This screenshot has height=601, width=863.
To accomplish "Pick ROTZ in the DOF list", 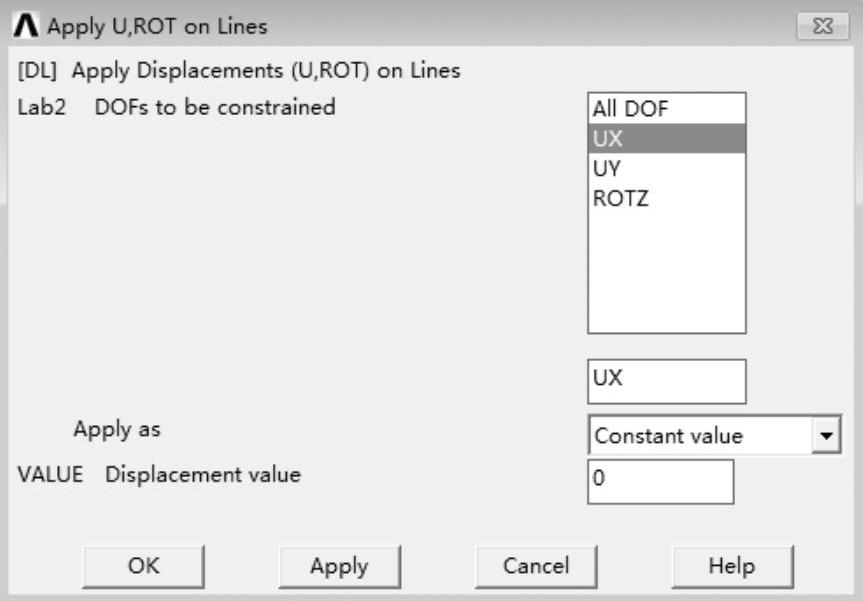I will (621, 199).
